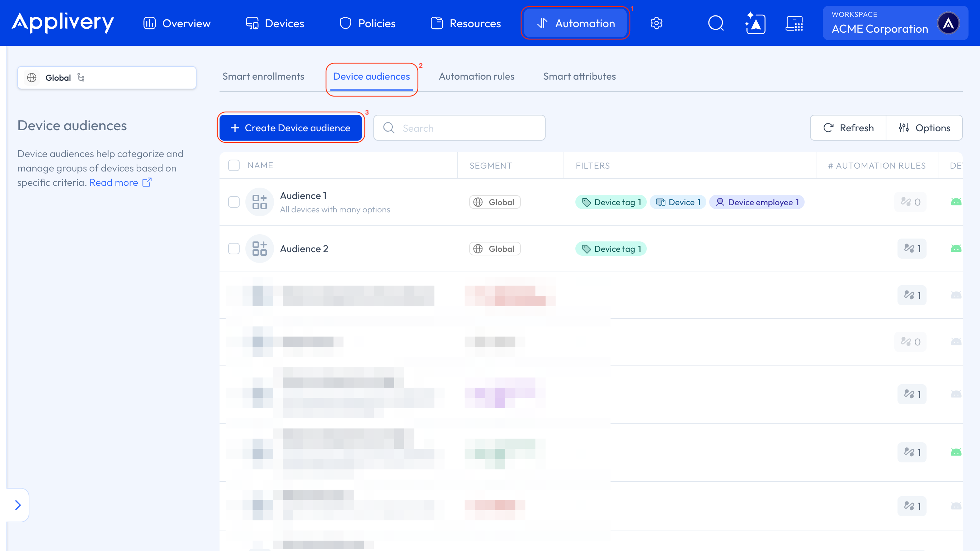Screen dimensions: 980x551
Task: Go to Overview in the top navigation
Action: (x=177, y=23)
